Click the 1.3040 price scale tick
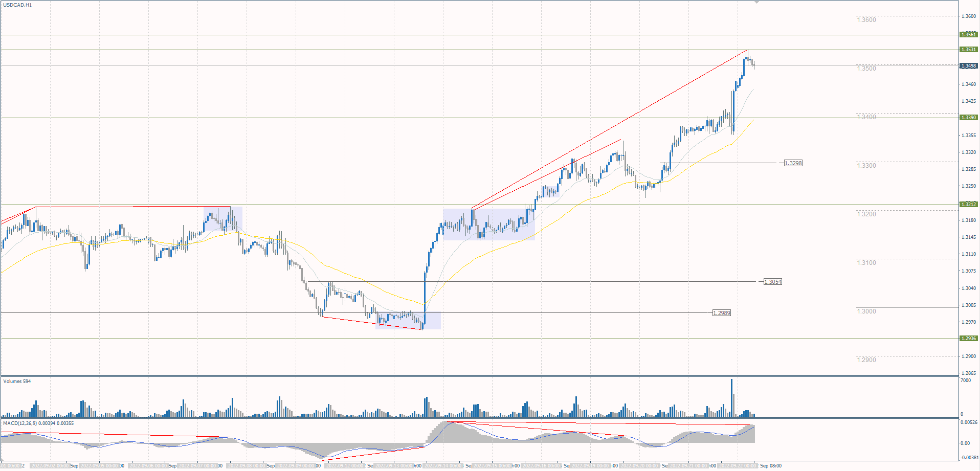Image resolution: width=980 pixels, height=471 pixels. (969, 288)
